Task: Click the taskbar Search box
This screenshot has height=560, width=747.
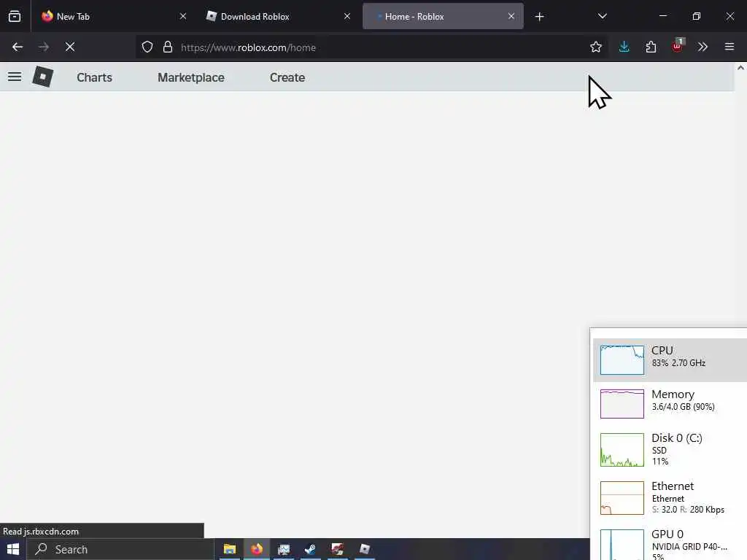Action: coord(120,549)
